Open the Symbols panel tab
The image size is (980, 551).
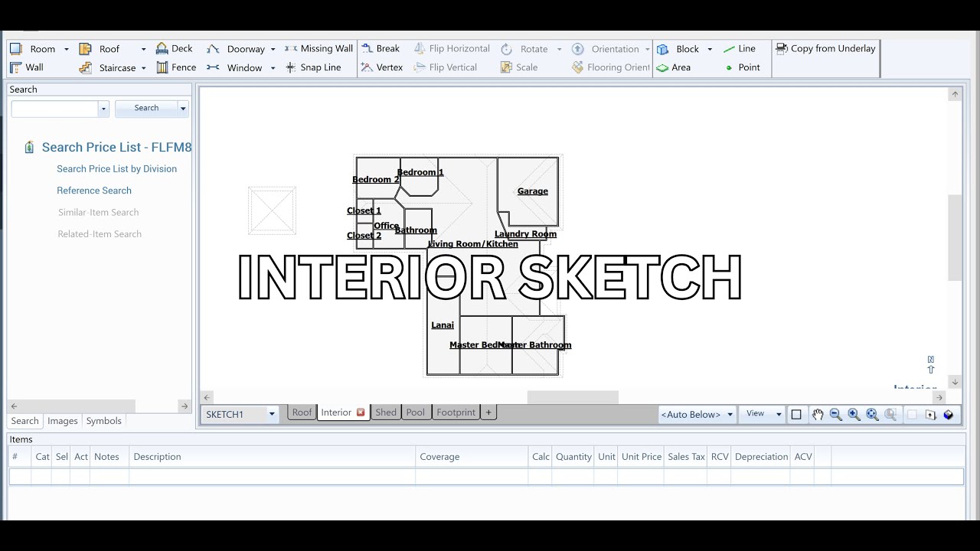click(103, 421)
